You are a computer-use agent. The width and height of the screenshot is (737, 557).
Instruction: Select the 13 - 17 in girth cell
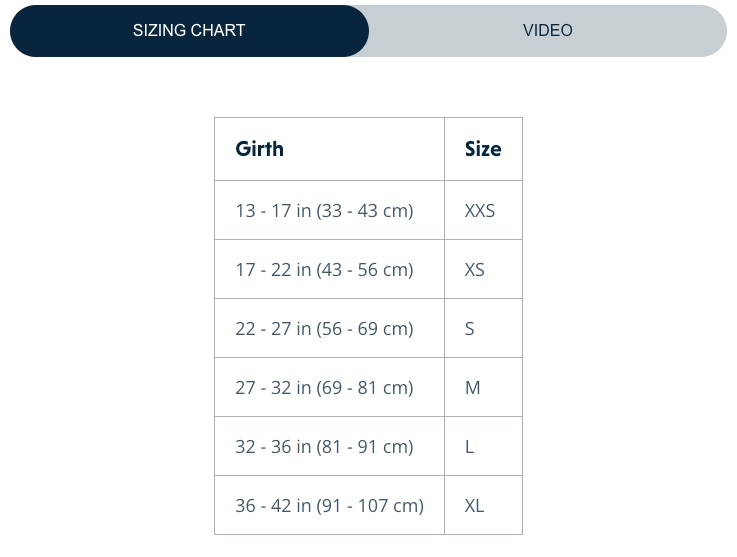[x=329, y=210]
